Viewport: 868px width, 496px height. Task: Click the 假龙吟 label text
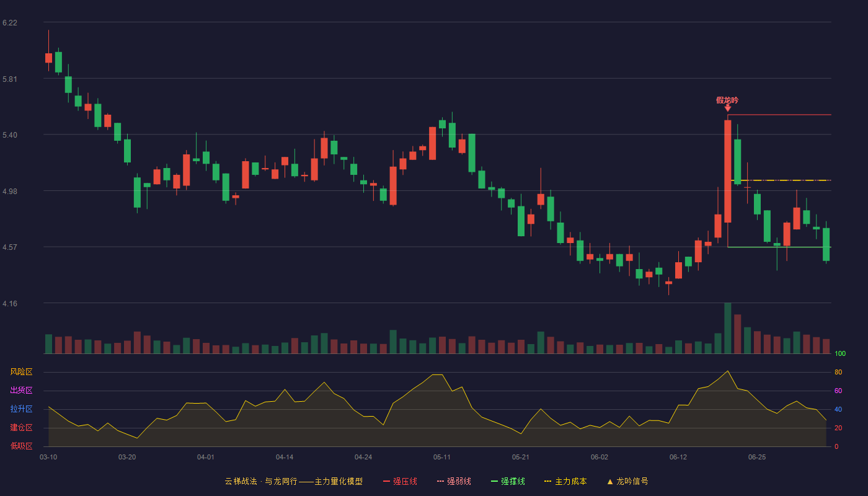point(727,100)
